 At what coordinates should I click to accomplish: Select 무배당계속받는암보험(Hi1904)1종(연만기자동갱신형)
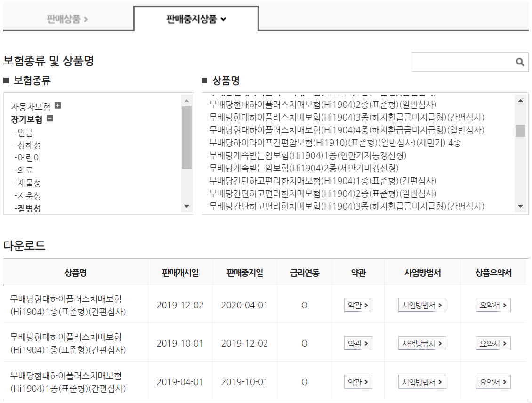tap(308, 155)
